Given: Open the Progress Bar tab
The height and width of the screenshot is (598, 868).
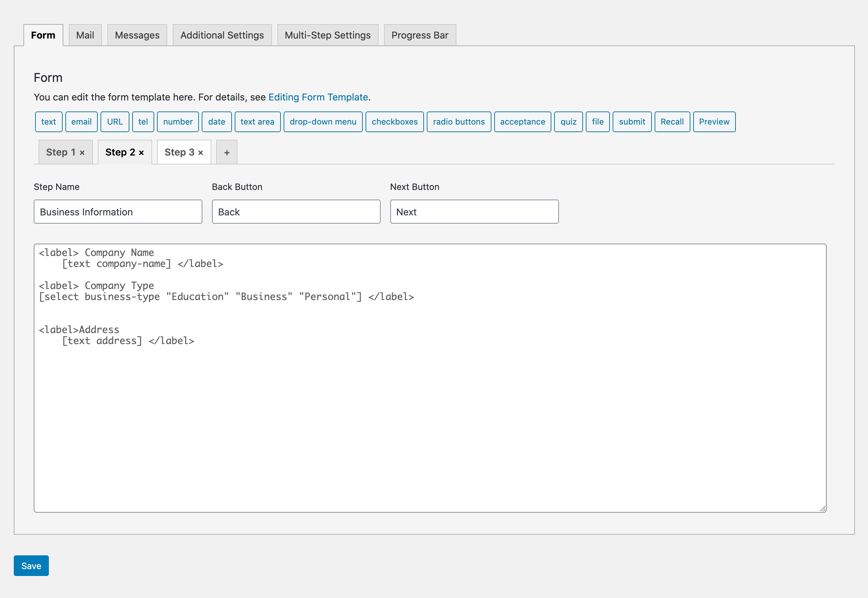Looking at the screenshot, I should 420,35.
